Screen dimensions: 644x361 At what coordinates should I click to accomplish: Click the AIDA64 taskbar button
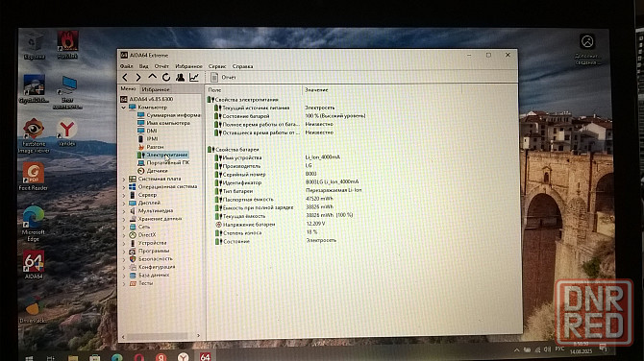pyautogui.click(x=205, y=356)
